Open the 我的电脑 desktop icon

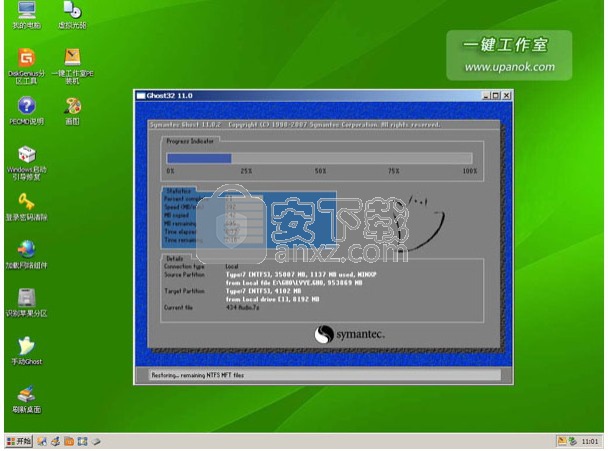pos(26,15)
